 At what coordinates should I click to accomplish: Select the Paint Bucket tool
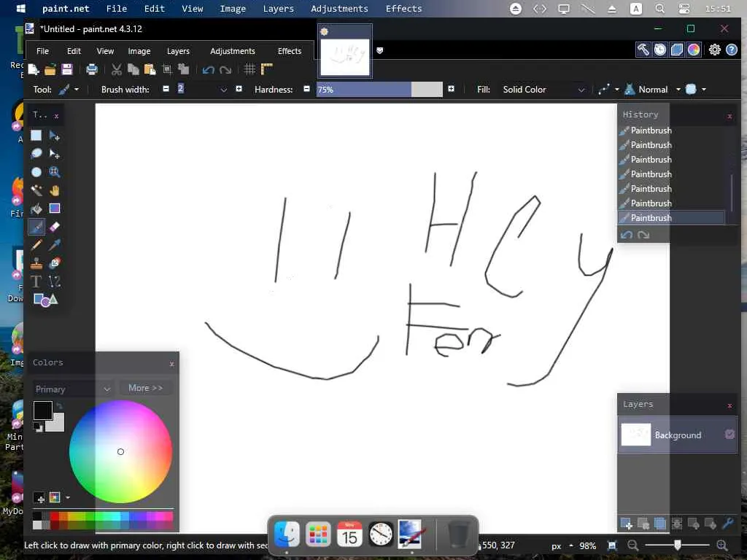click(36, 209)
